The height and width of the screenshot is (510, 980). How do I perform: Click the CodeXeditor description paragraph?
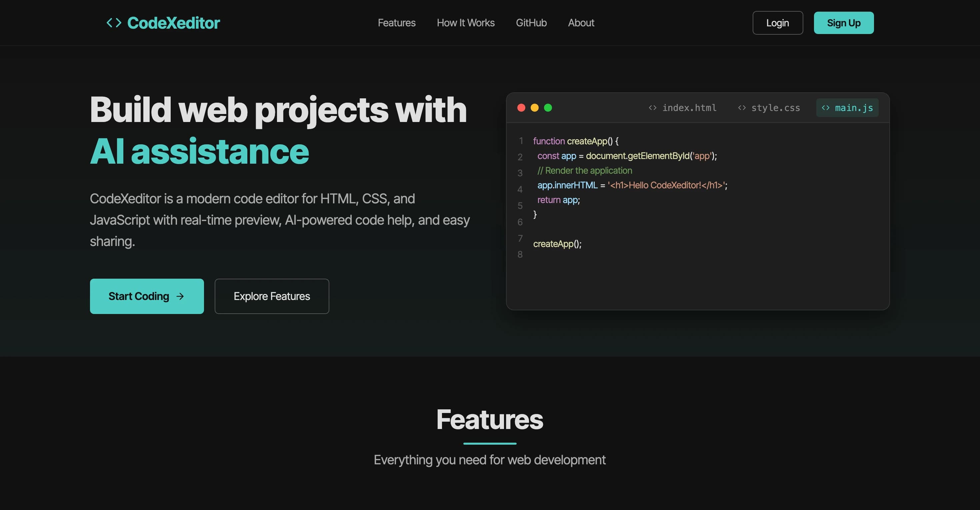tap(280, 220)
